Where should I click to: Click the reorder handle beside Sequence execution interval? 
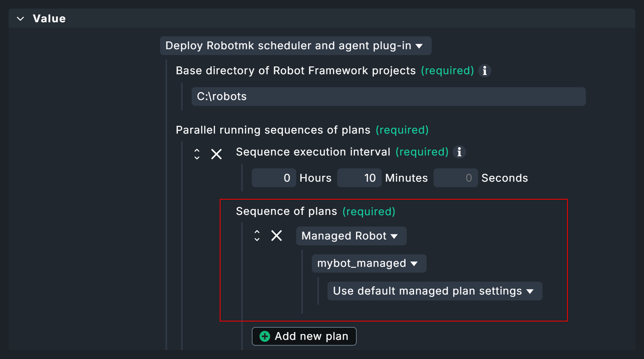click(197, 154)
